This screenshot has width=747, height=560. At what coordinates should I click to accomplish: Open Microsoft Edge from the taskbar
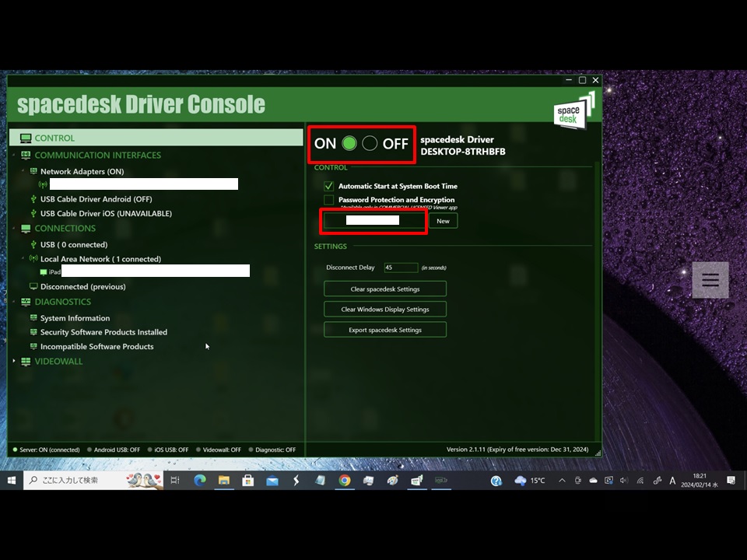click(x=200, y=481)
